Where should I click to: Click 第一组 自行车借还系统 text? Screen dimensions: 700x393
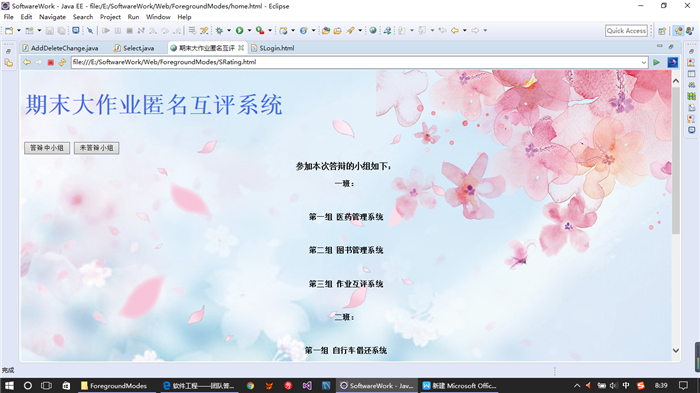[346, 351]
